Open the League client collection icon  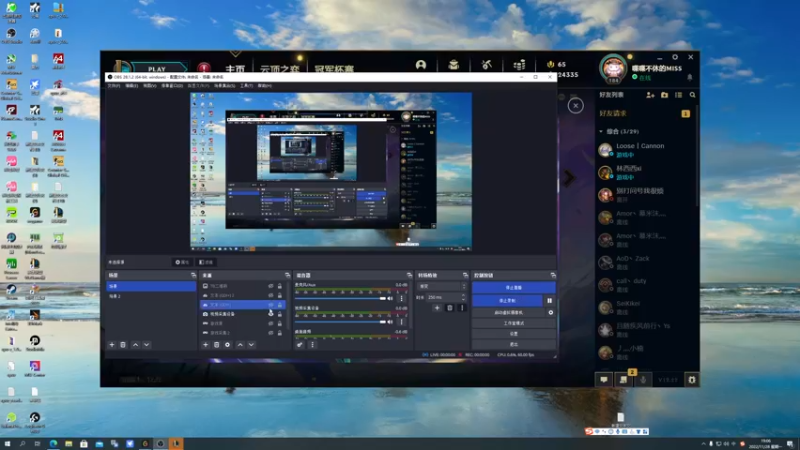coord(454,65)
